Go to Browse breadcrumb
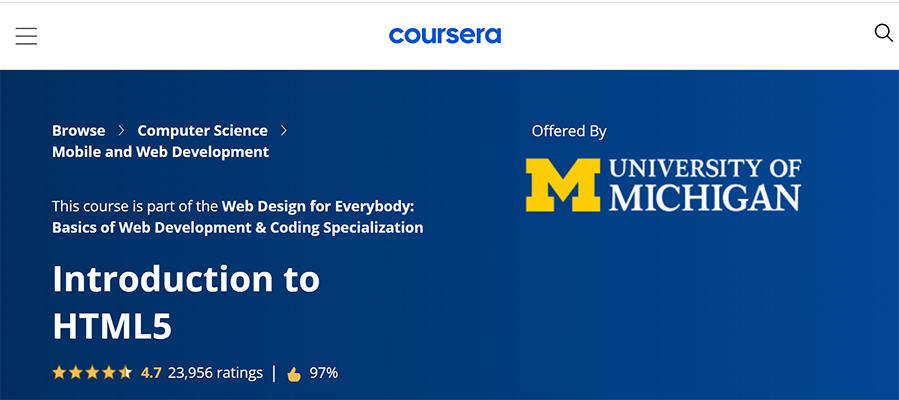899x400 pixels. pyautogui.click(x=78, y=131)
